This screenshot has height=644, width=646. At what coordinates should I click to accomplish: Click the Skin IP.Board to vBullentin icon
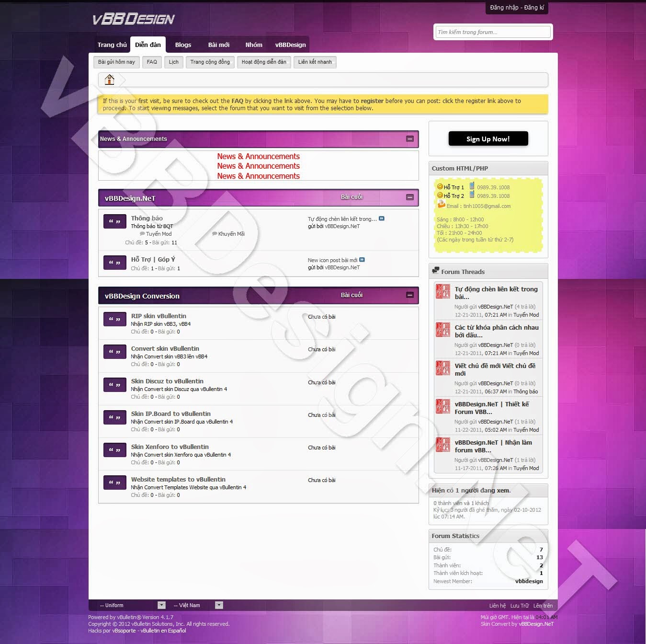pos(115,417)
